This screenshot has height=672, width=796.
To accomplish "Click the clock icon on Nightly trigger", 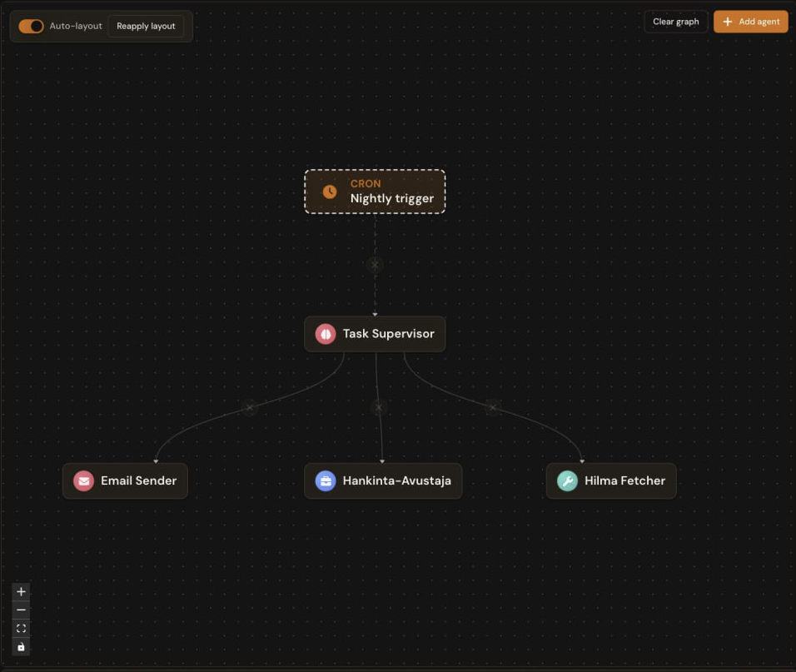I will 330,192.
